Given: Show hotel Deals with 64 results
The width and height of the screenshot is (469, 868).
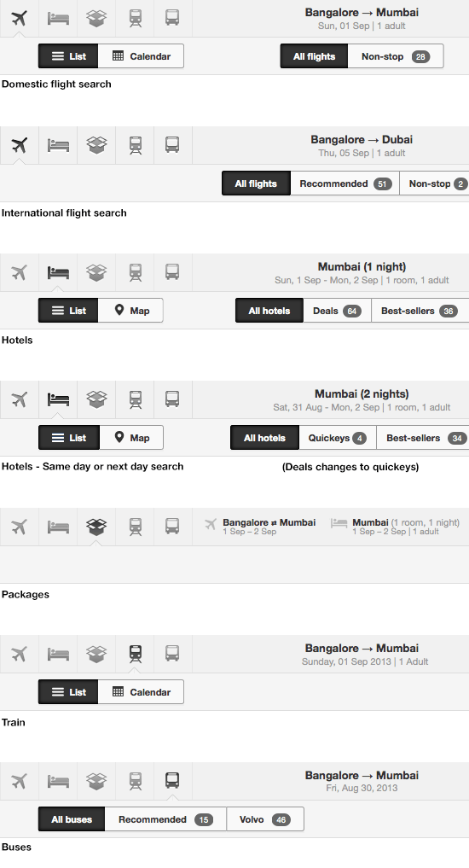Looking at the screenshot, I should coord(338,311).
